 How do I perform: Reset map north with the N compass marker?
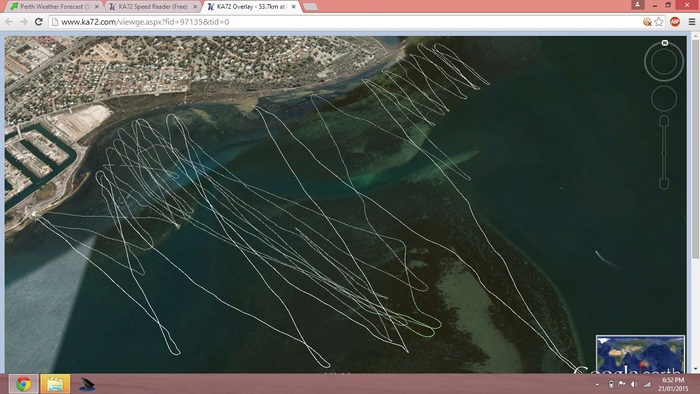point(665,43)
